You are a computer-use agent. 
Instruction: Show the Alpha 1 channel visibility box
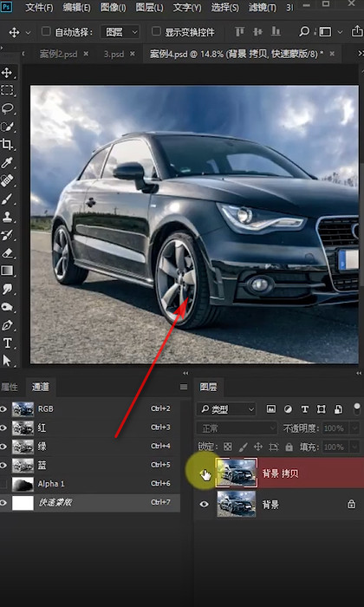(3, 484)
